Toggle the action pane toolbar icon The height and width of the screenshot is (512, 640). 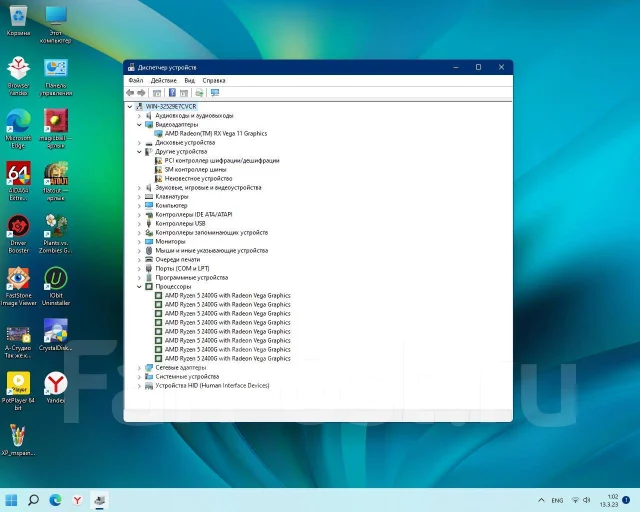[x=184, y=93]
